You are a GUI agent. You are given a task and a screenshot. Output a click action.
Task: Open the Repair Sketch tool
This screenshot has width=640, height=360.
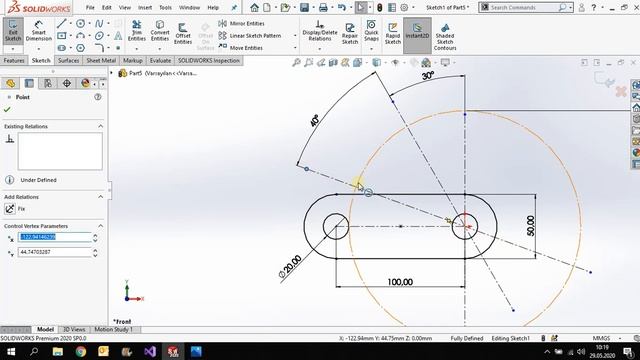point(350,33)
